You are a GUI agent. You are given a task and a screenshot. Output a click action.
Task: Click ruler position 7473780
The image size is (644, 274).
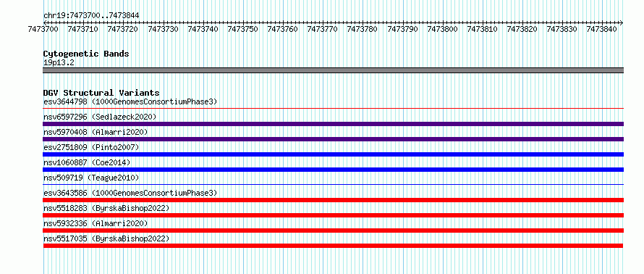(x=362, y=29)
